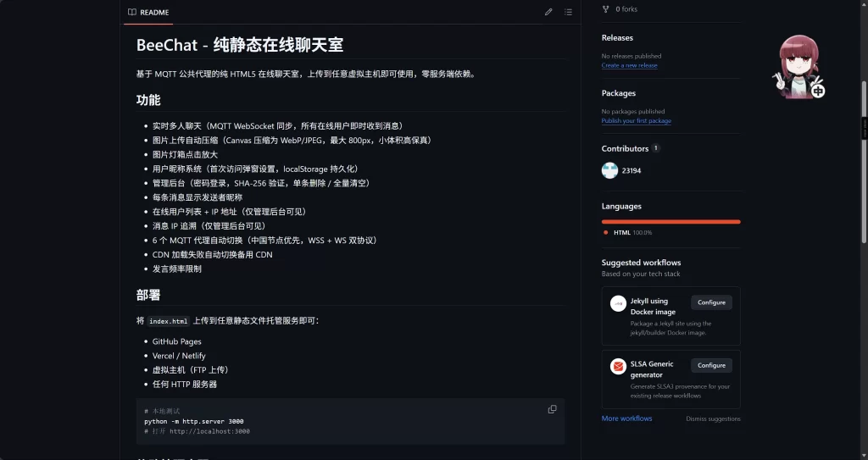Screen dimensions: 868x460
Task: Click the orange HTML language bar
Action: pyautogui.click(x=671, y=221)
